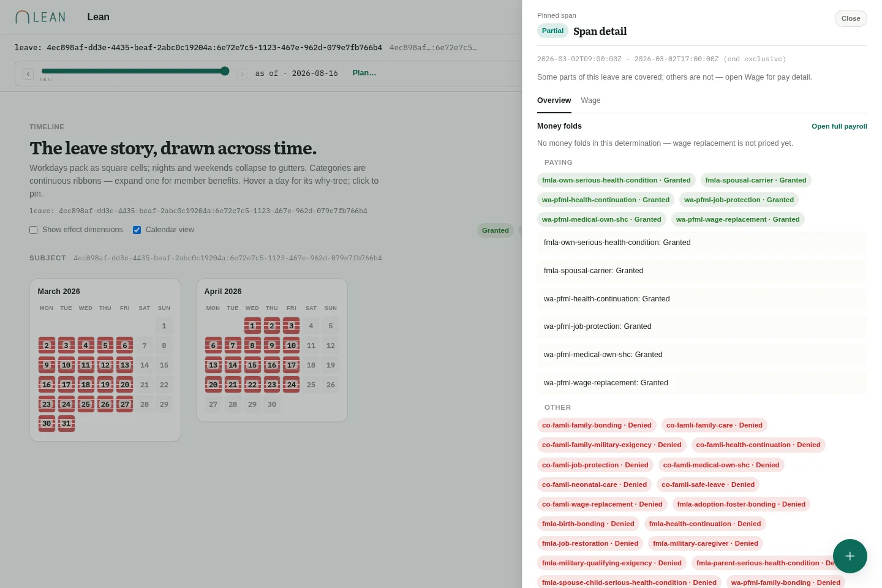This screenshot has height=588, width=882.
Task: Click the Granted legend pill on the timeline
Action: (495, 230)
